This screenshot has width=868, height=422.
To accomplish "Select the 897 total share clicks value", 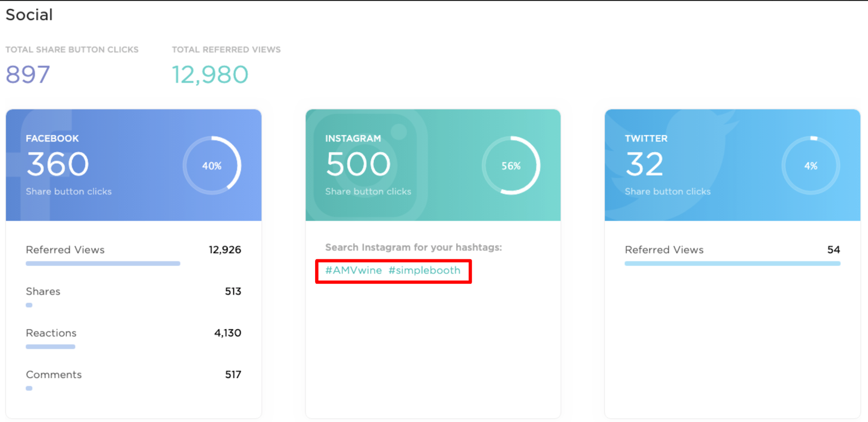I will [28, 74].
